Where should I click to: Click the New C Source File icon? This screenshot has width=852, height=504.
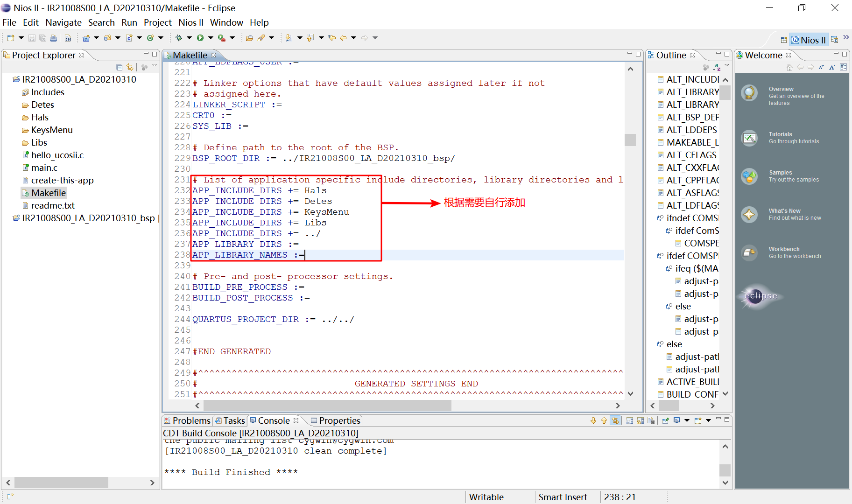[129, 38]
